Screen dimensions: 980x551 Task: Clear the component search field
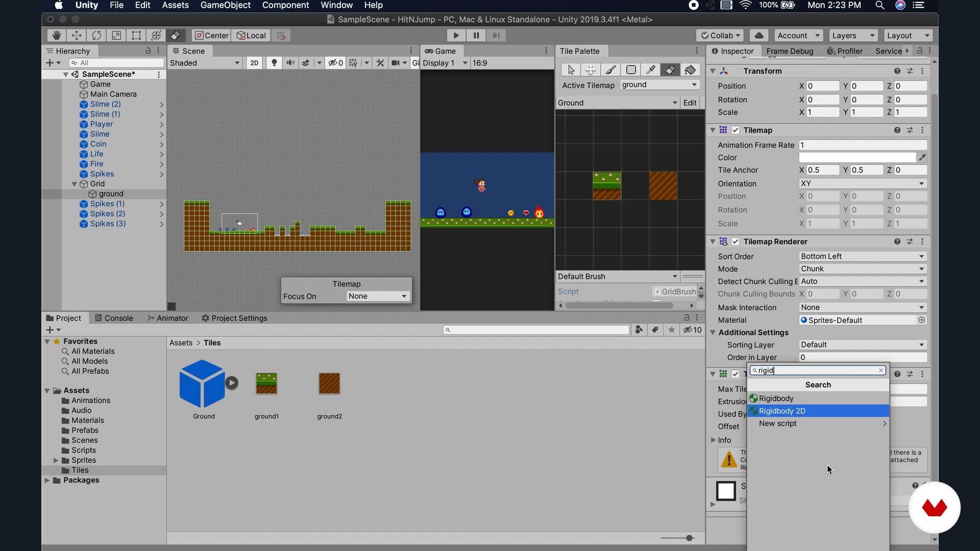[881, 370]
